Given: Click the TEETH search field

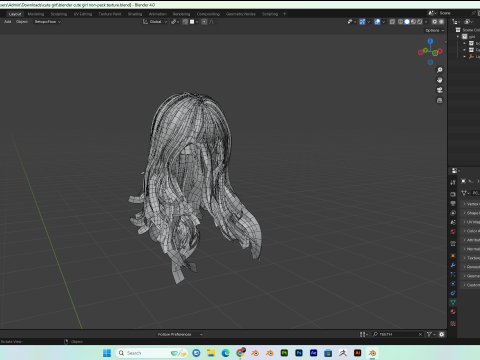Looking at the screenshot, I should point(397,334).
